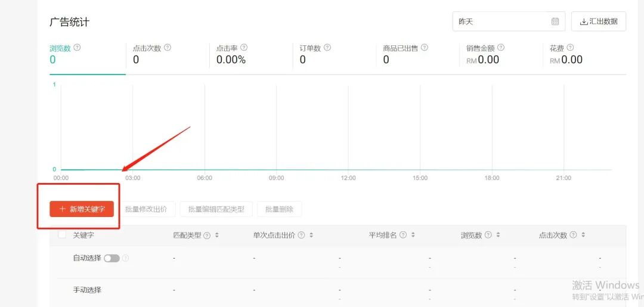644x307 pixels.
Task: Click the 12:00 chart axis label
Action: [348, 178]
